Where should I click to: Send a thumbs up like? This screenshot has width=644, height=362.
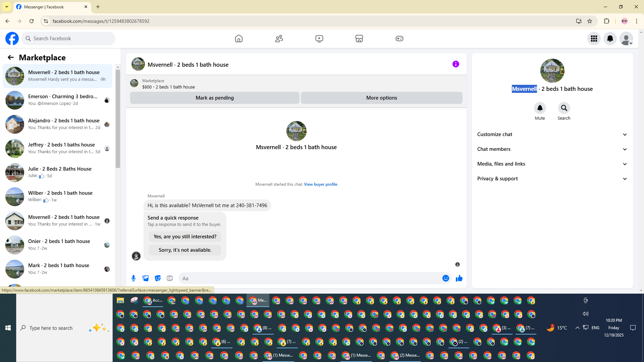pyautogui.click(x=459, y=278)
